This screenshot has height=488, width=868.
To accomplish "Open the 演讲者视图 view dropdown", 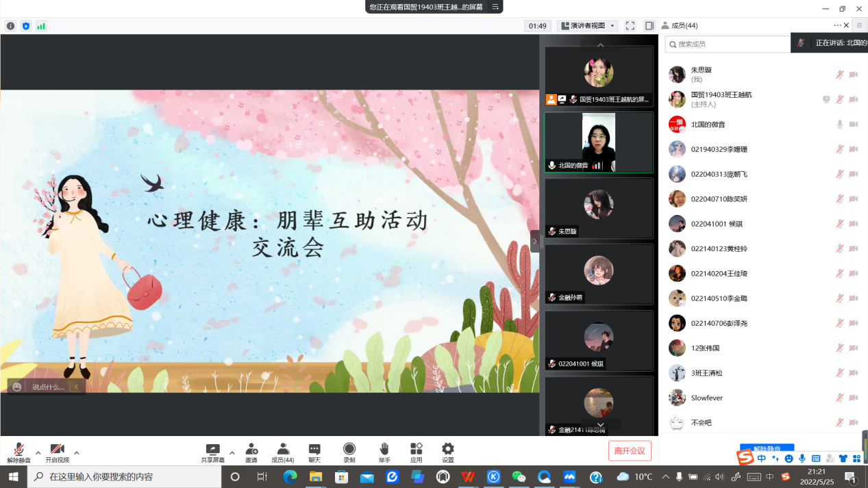I will coord(587,26).
